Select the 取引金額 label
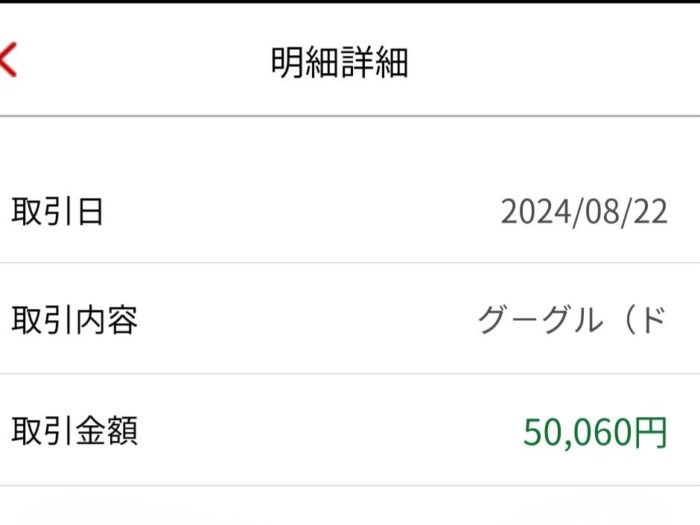The width and height of the screenshot is (700, 525). pyautogui.click(x=74, y=431)
